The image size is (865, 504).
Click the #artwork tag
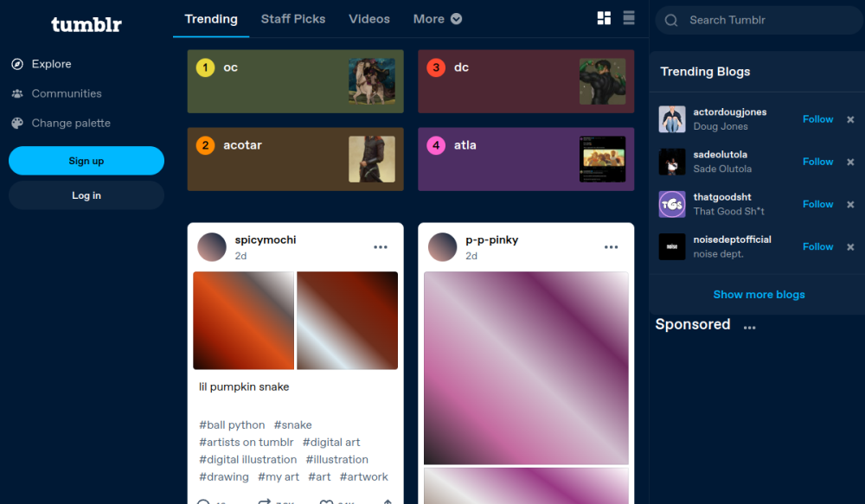coord(364,476)
